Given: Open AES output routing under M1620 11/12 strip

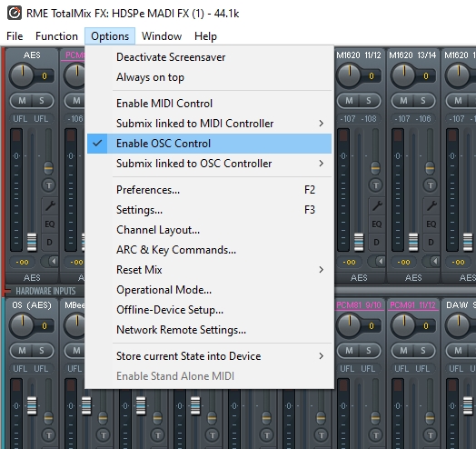Looking at the screenshot, I should tap(359, 278).
